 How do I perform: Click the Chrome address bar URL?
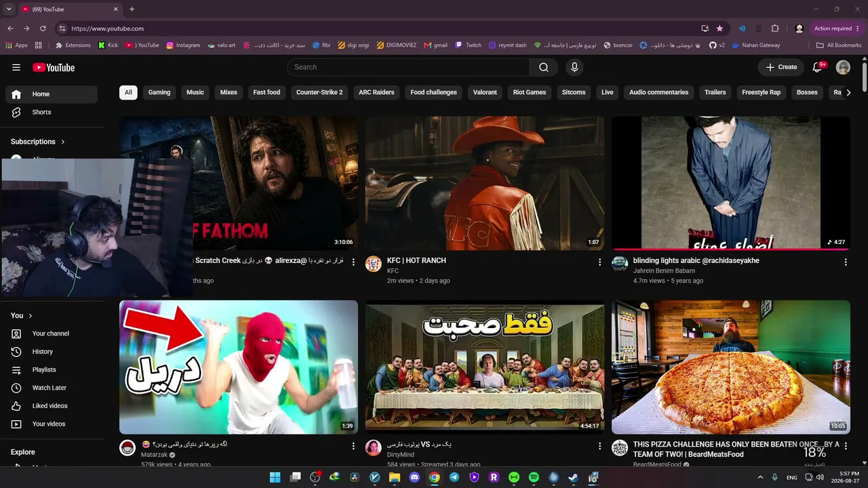(x=107, y=28)
